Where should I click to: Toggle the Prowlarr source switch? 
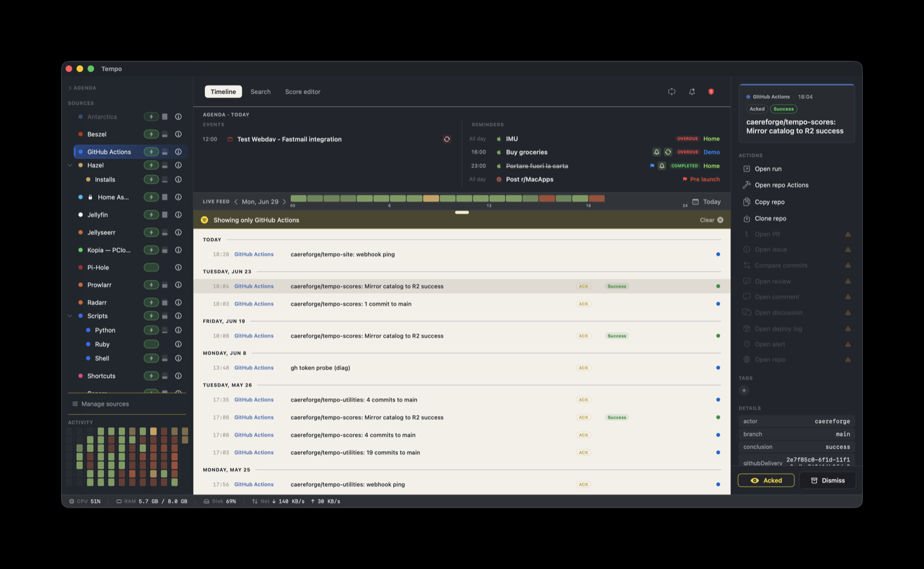151,284
